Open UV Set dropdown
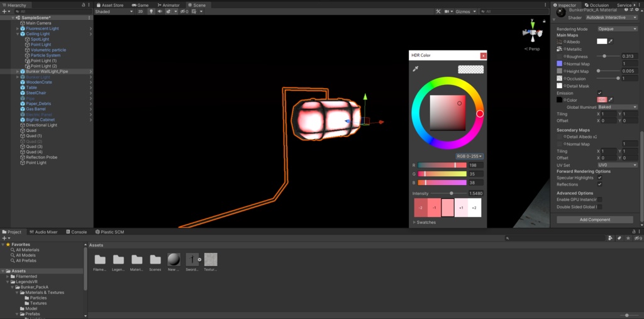This screenshot has width=644, height=319. (618, 165)
